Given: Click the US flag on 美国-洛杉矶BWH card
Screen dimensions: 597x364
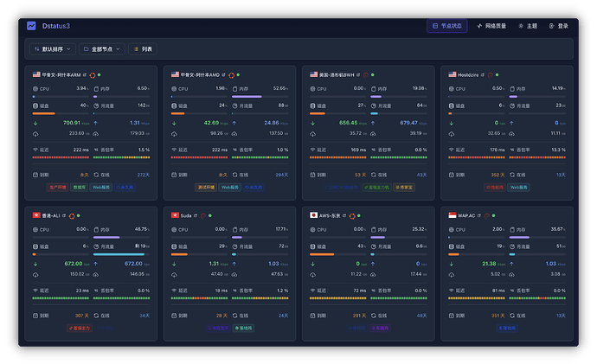Looking at the screenshot, I should (x=313, y=74).
